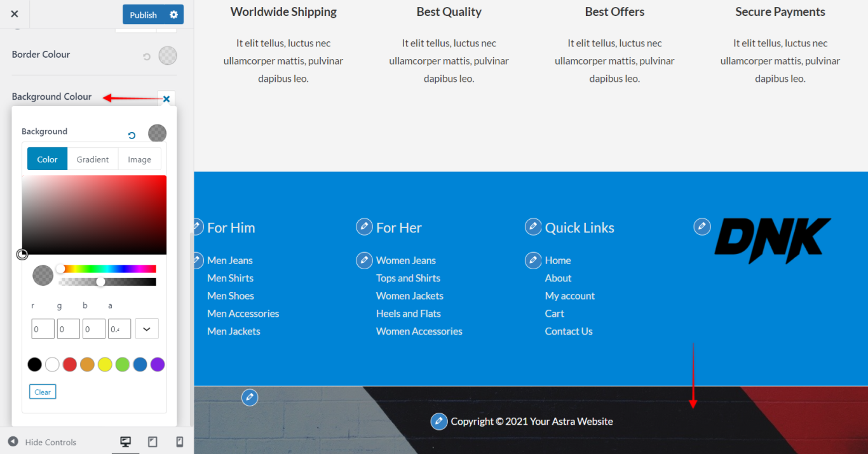The width and height of the screenshot is (868, 454).
Task: Reset the Border Colour to default
Action: pos(147,57)
